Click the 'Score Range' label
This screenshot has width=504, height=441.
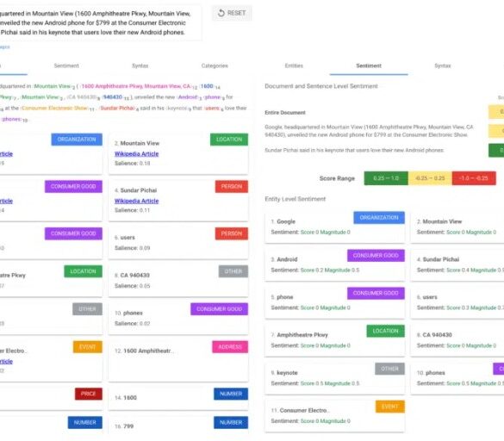tap(337, 178)
